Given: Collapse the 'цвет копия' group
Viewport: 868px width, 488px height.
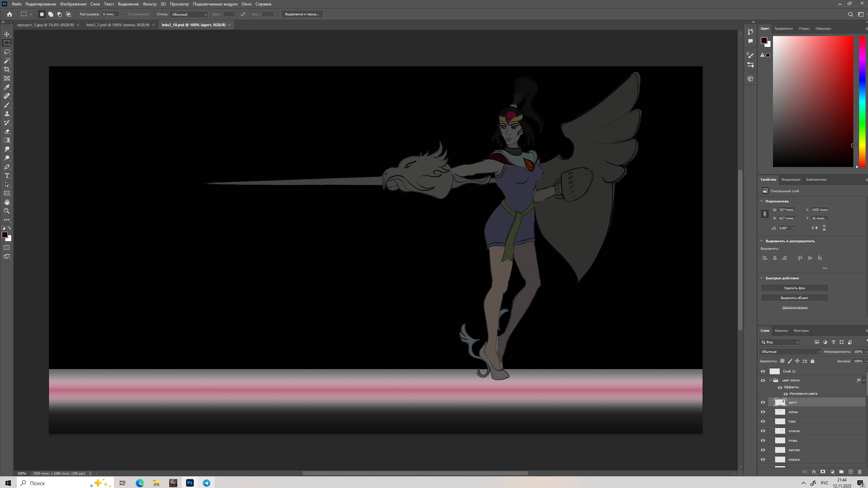Looking at the screenshot, I should pos(771,380).
